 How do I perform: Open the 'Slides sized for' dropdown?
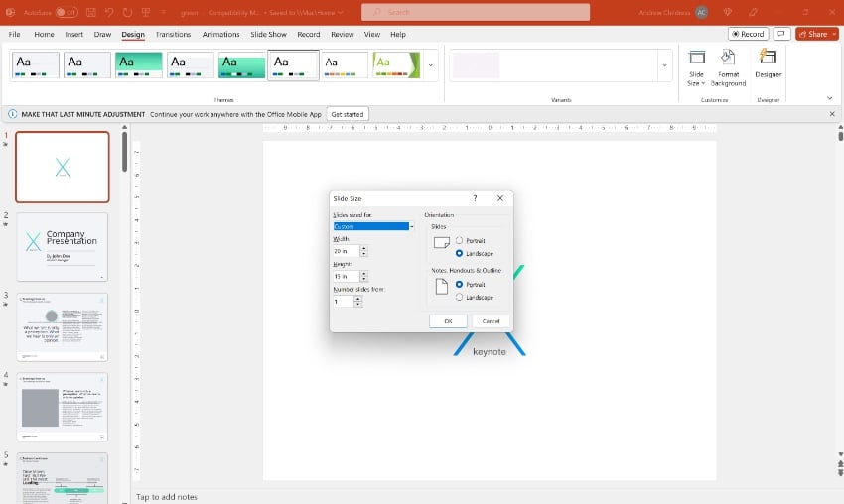411,226
